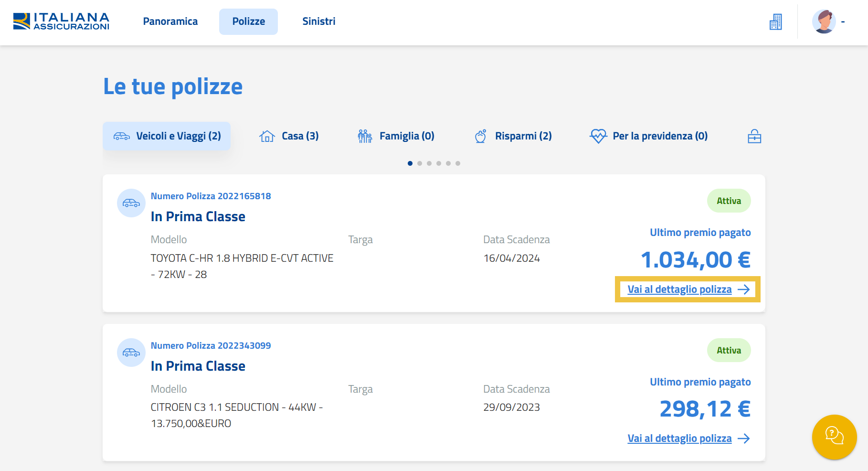This screenshot has width=868, height=471.
Task: Select the fifth carousel pagination dot
Action: pos(448,163)
